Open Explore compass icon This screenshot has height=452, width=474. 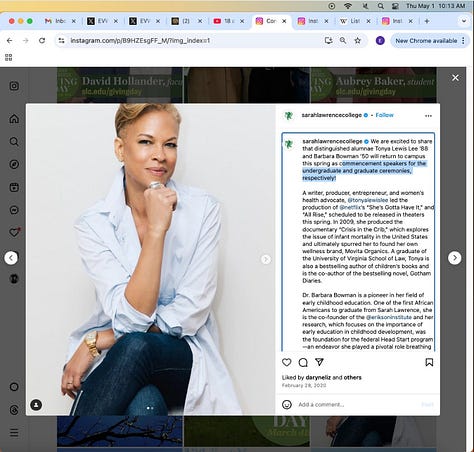pos(14,164)
